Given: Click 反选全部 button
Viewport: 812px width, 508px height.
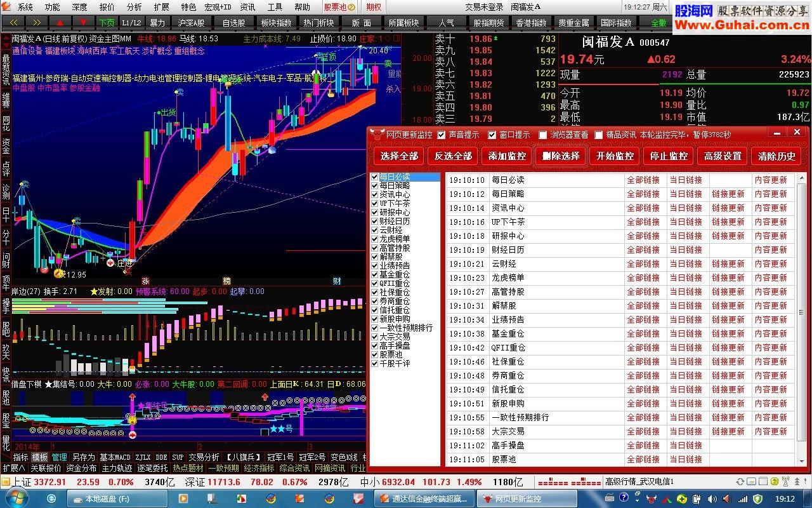Looking at the screenshot, I should pos(454,156).
